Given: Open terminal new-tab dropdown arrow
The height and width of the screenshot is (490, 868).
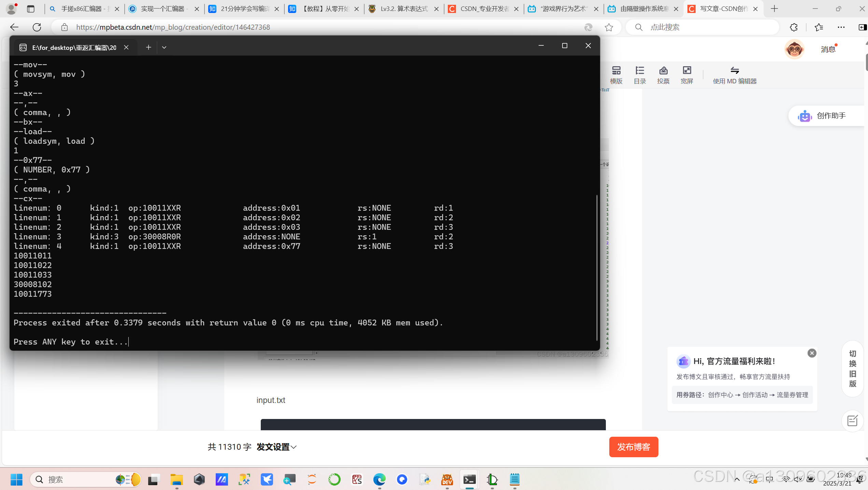Looking at the screenshot, I should [164, 47].
